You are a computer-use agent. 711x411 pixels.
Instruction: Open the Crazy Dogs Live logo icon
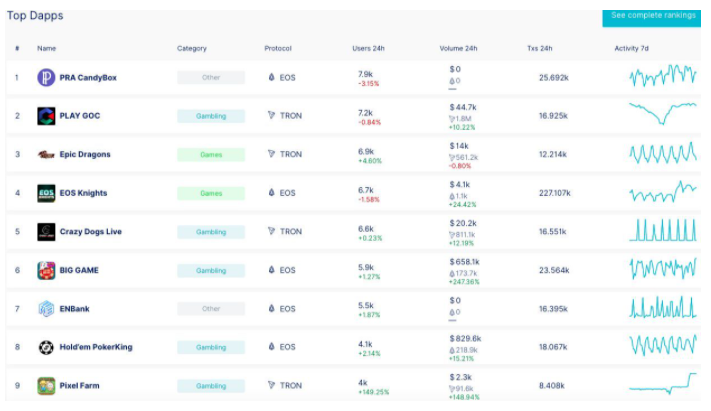pyautogui.click(x=46, y=232)
